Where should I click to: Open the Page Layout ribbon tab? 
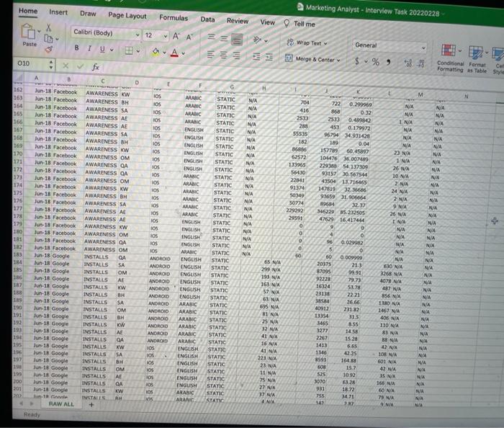(x=127, y=15)
